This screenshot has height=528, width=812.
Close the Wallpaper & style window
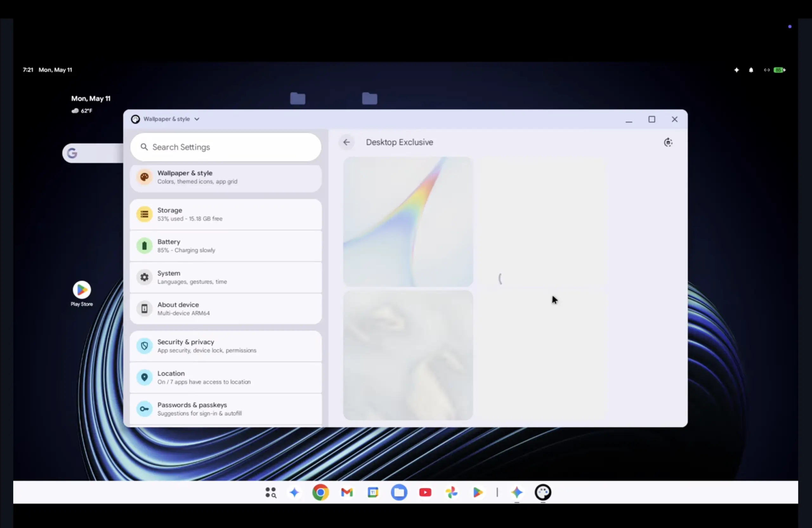[675, 119]
